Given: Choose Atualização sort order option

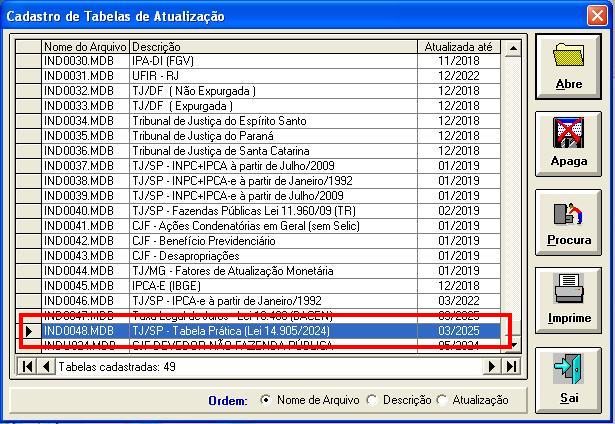Looking at the screenshot, I should tap(443, 400).
